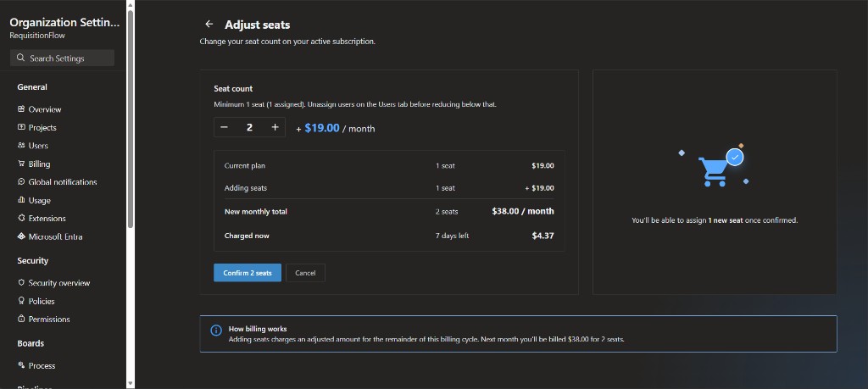The height and width of the screenshot is (389, 868).
Task: Click the Billing cart icon in the sidebar
Action: 21,164
